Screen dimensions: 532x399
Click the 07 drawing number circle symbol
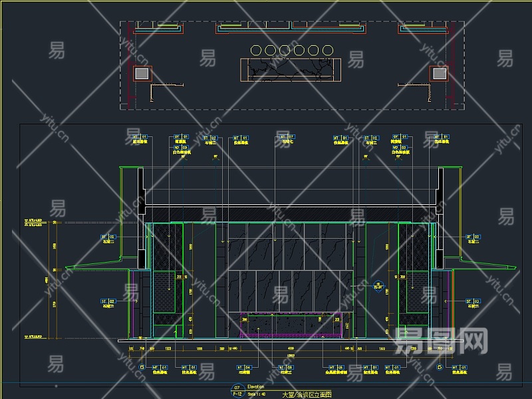[236, 390]
